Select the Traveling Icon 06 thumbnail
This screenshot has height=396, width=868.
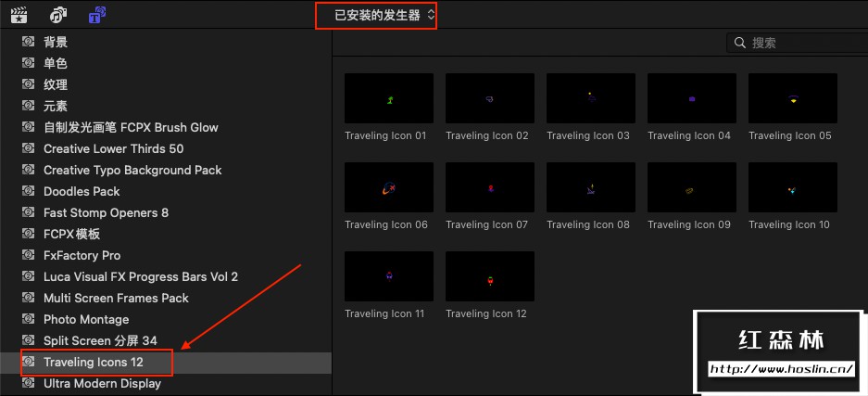pos(389,187)
